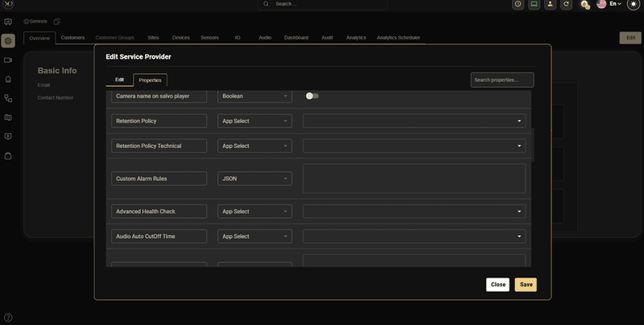Click the Search properties field
Viewport: 644px width, 325px height.
click(x=502, y=80)
